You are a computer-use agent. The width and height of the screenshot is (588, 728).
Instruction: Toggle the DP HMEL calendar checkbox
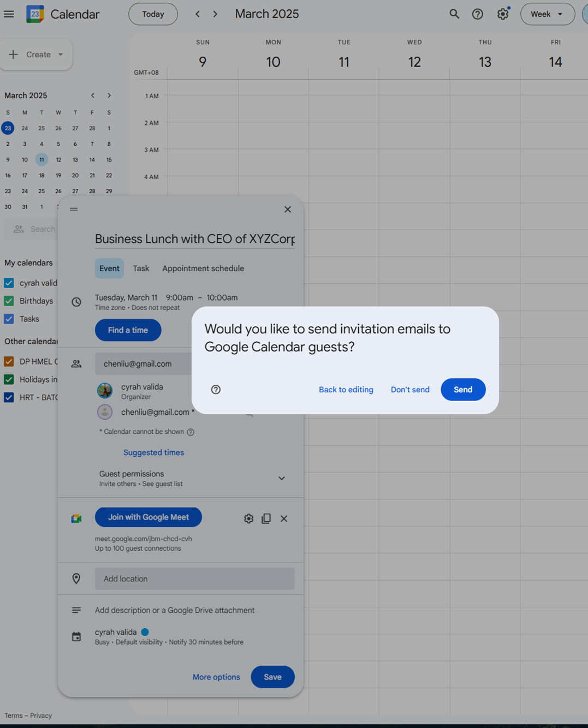(9, 361)
